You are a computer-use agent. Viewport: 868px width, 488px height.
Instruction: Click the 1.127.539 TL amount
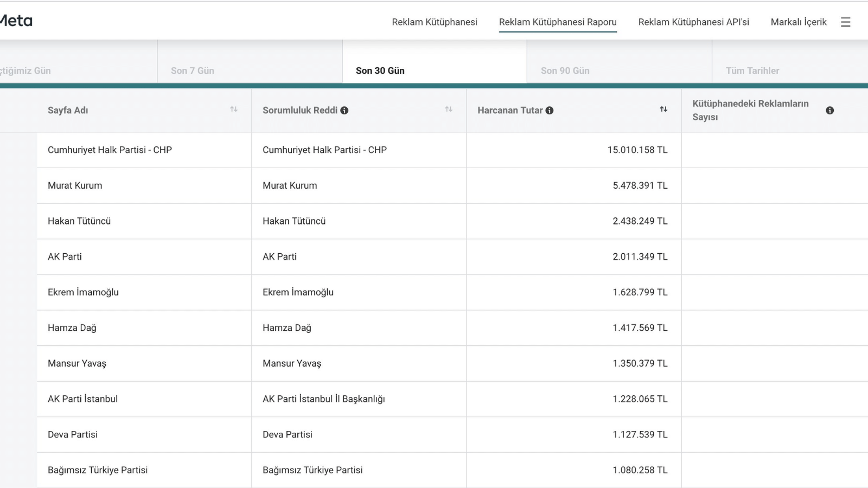tap(640, 435)
